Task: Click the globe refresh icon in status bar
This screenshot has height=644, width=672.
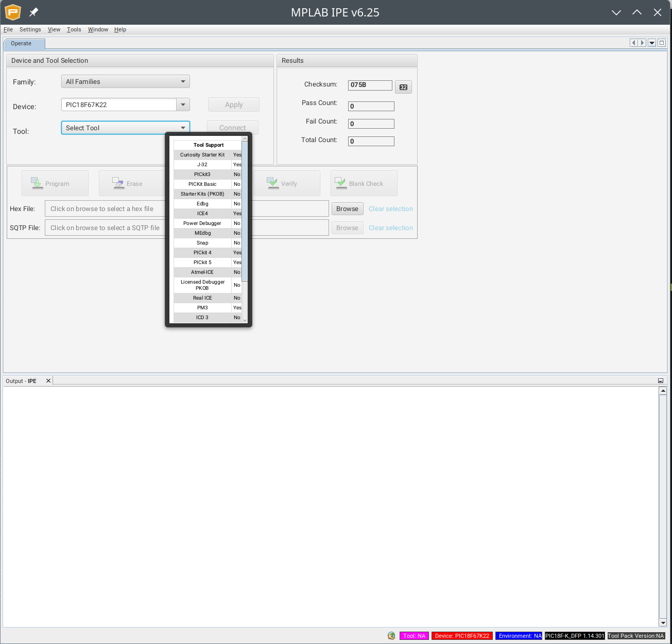Action: tap(391, 636)
